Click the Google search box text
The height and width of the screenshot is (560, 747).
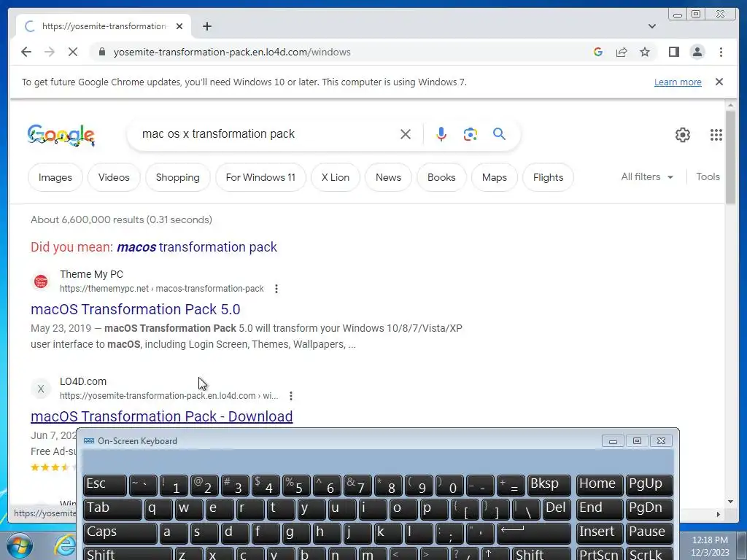pyautogui.click(x=218, y=134)
